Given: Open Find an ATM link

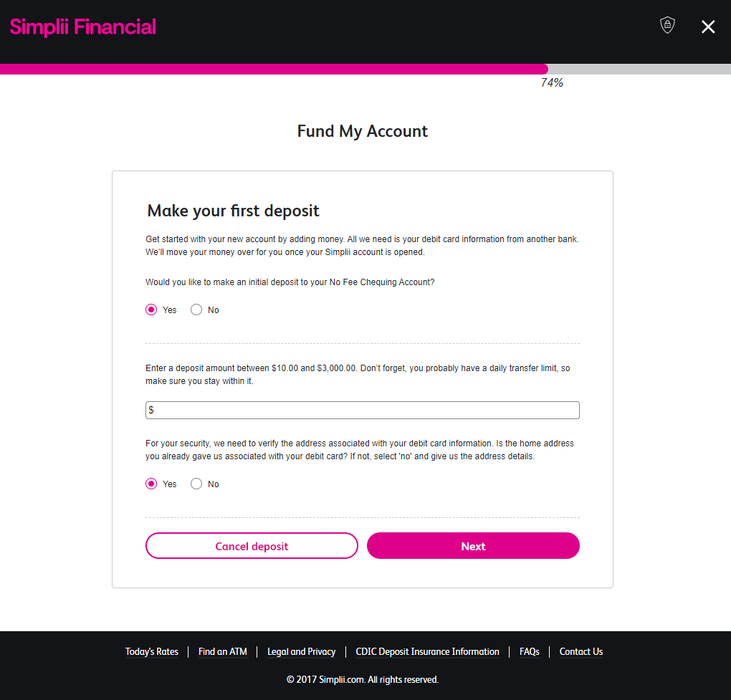Looking at the screenshot, I should pos(223,652).
